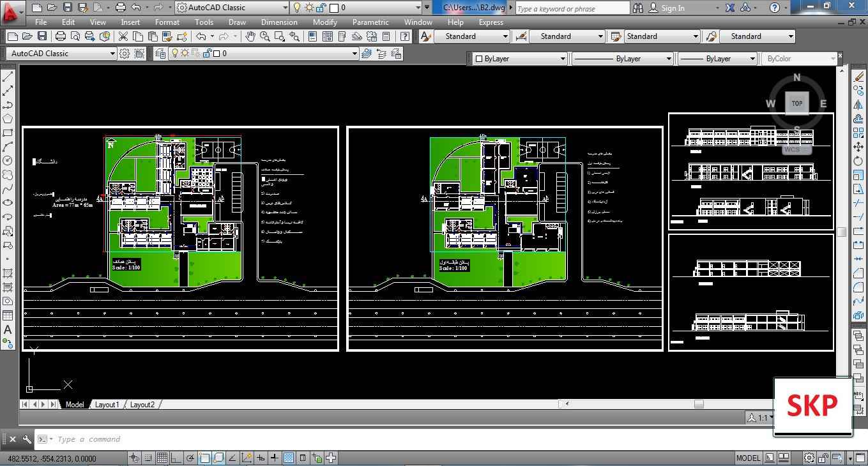Toggle Object Snap in status bar
The image size is (868, 466).
click(x=204, y=458)
